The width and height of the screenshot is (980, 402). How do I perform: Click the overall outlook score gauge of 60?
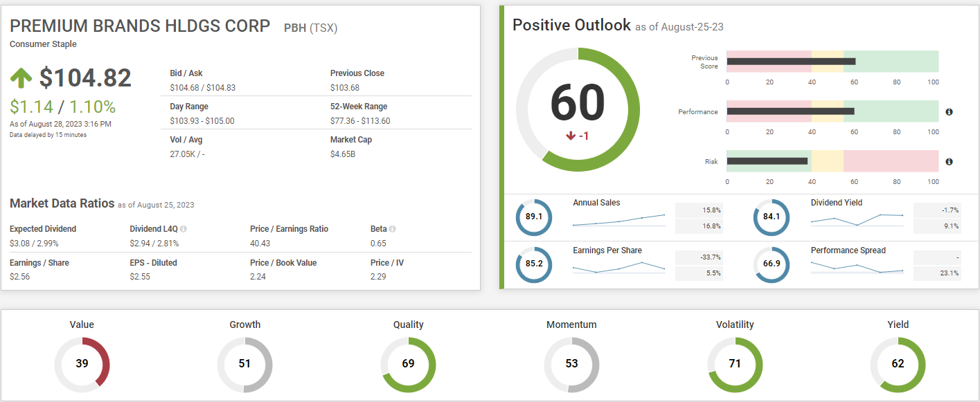pos(577,109)
